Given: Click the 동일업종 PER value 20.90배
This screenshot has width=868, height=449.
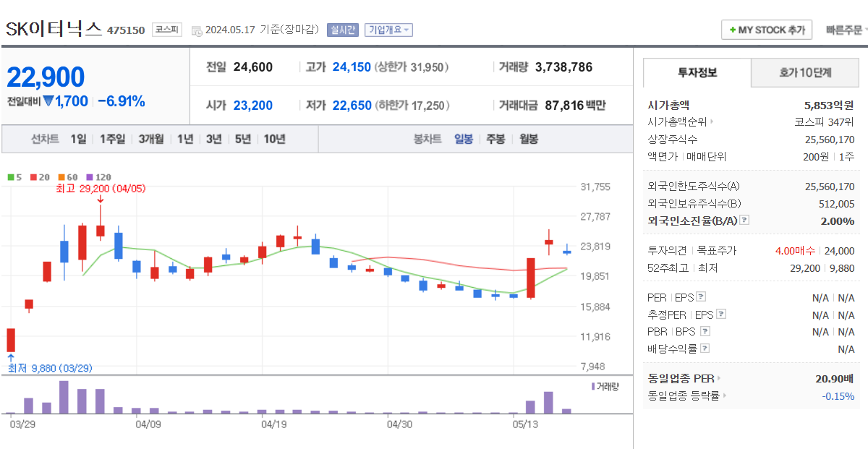Looking at the screenshot, I should [x=835, y=378].
